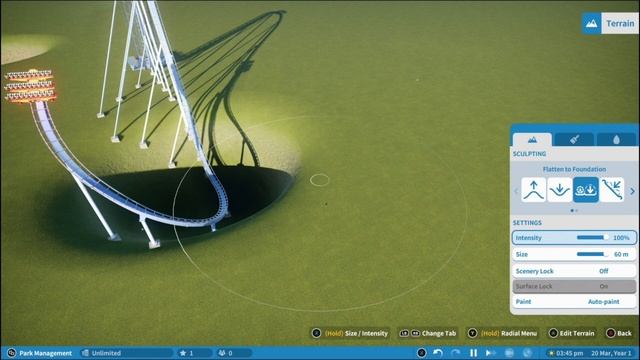Viewport: 640px width, 360px height.
Task: Open the Sculpting mountain tab
Action: click(532, 140)
